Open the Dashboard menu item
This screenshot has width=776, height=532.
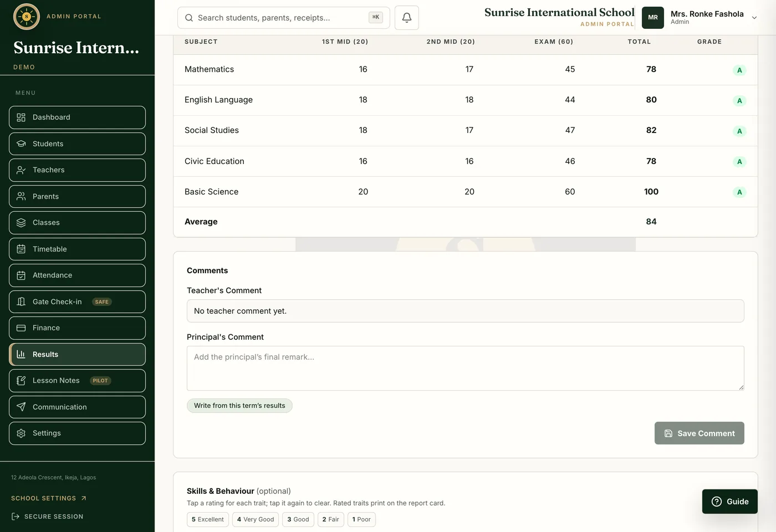pyautogui.click(x=77, y=117)
